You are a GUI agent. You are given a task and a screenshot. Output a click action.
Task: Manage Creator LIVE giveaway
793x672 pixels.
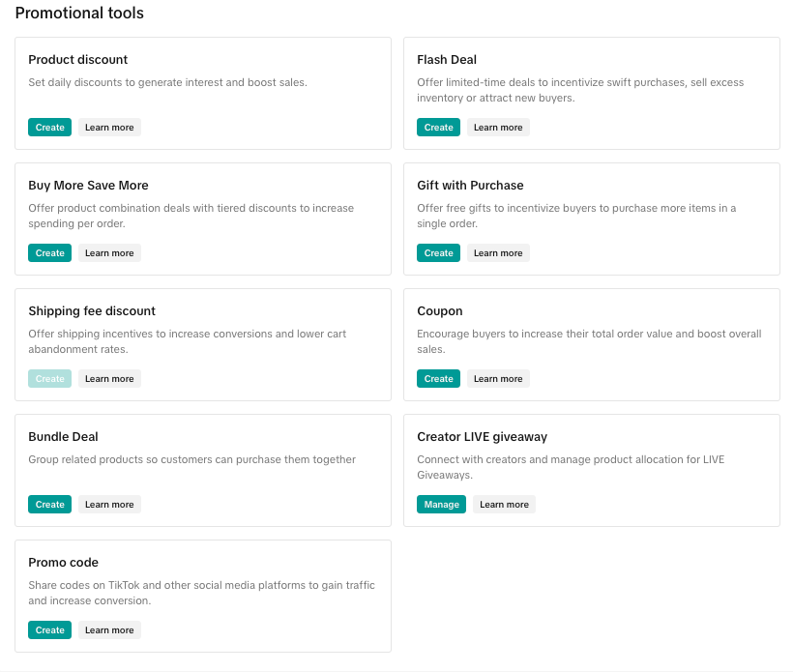[x=441, y=505]
